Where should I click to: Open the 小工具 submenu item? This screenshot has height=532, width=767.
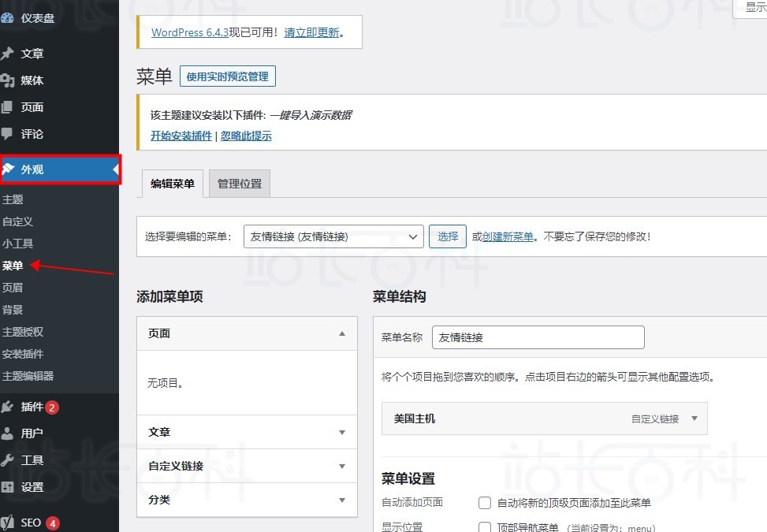pyautogui.click(x=17, y=244)
